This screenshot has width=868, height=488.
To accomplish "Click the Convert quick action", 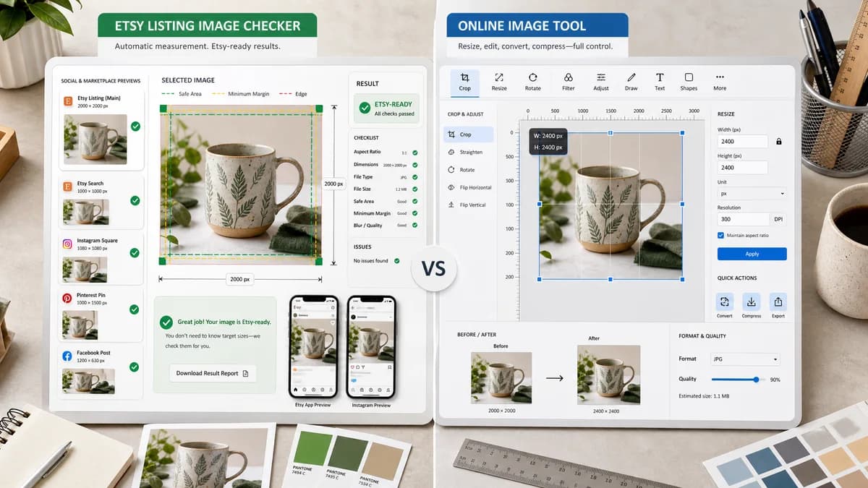I will [725, 301].
